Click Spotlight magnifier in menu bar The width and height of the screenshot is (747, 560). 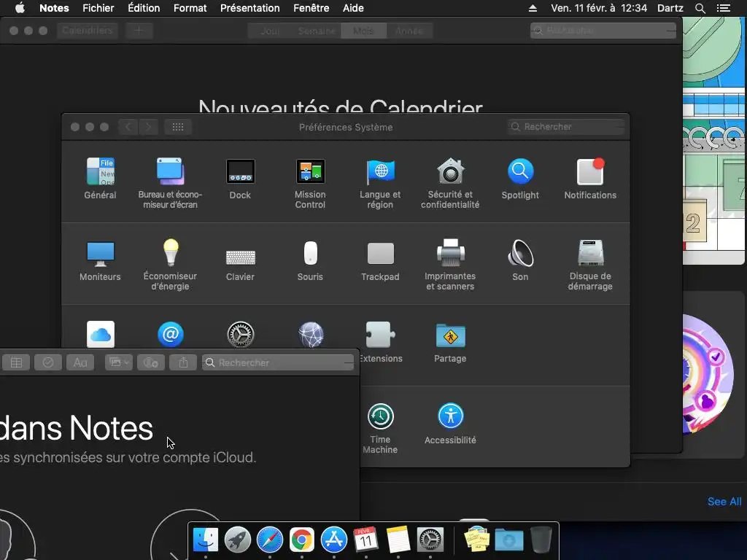pos(700,8)
